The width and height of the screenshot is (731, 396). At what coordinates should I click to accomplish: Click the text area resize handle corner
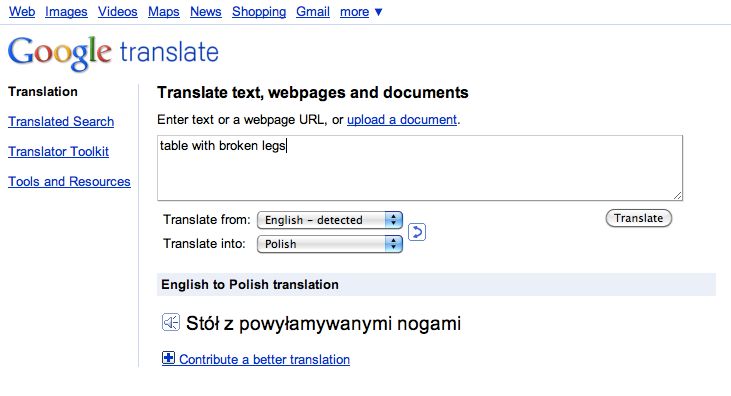click(677, 196)
